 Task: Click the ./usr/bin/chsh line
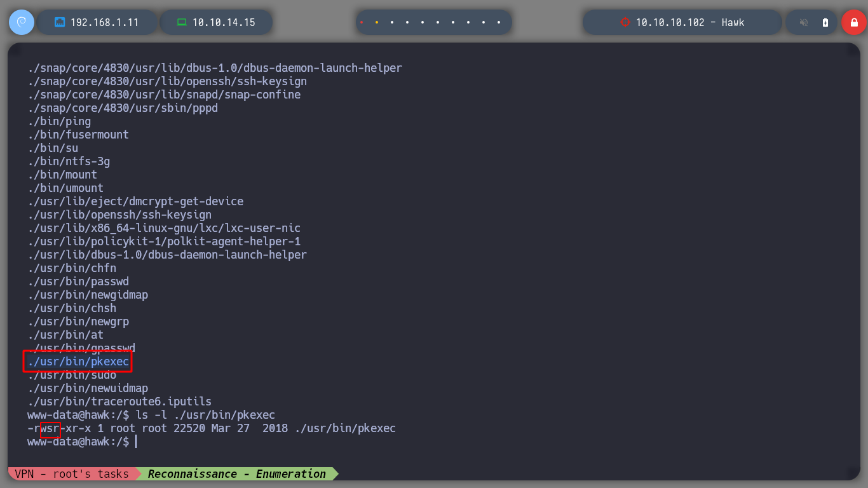tap(72, 308)
